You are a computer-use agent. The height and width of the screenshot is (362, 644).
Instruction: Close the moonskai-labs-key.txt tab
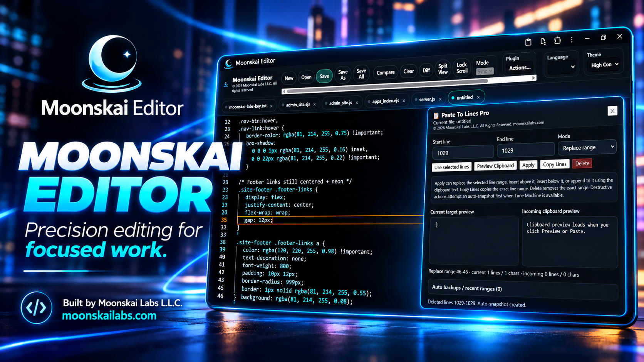[x=271, y=106]
